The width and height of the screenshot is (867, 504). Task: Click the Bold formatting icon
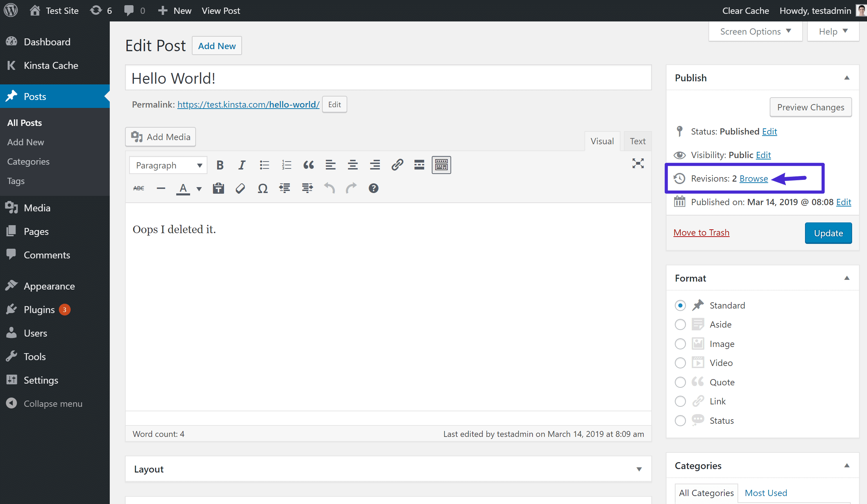click(220, 165)
